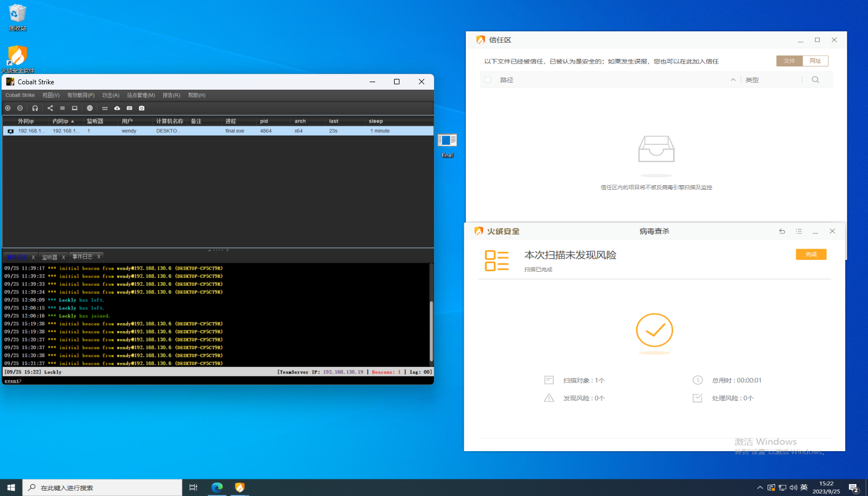
Task: Click the pid column header
Action: pyautogui.click(x=264, y=121)
